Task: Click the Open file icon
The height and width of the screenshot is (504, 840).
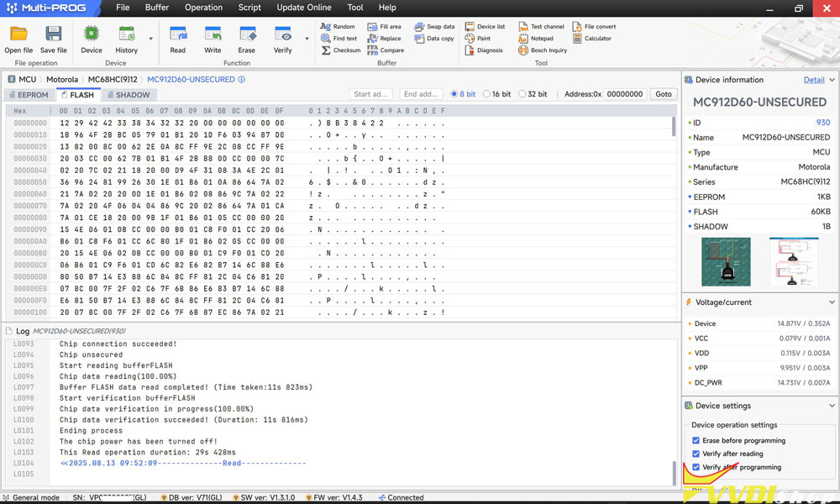Action: [18, 35]
